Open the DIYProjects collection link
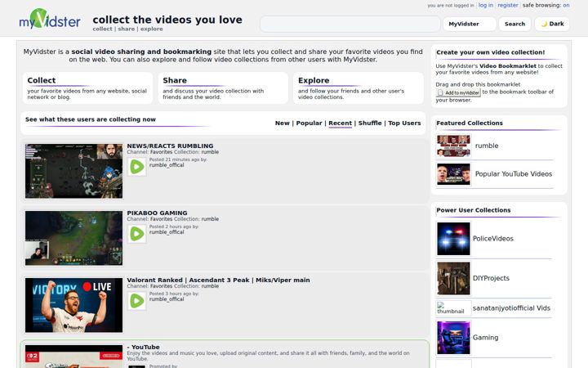The width and height of the screenshot is (588, 368). [491, 278]
